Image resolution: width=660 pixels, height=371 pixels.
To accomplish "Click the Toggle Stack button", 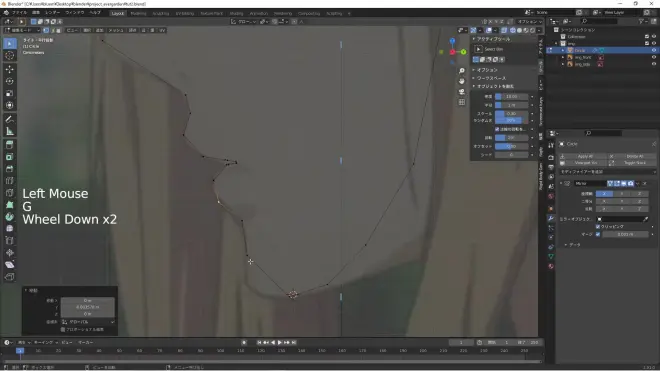I will (x=634, y=163).
